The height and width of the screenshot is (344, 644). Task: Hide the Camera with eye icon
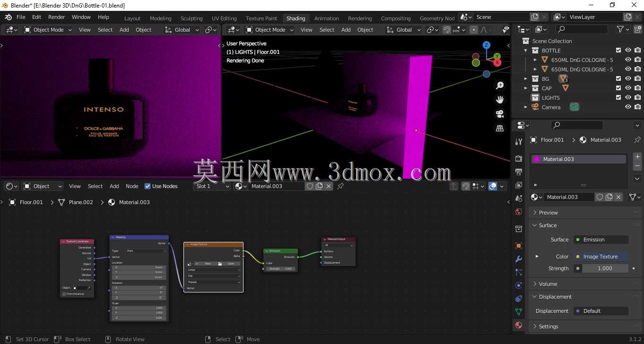point(628,107)
